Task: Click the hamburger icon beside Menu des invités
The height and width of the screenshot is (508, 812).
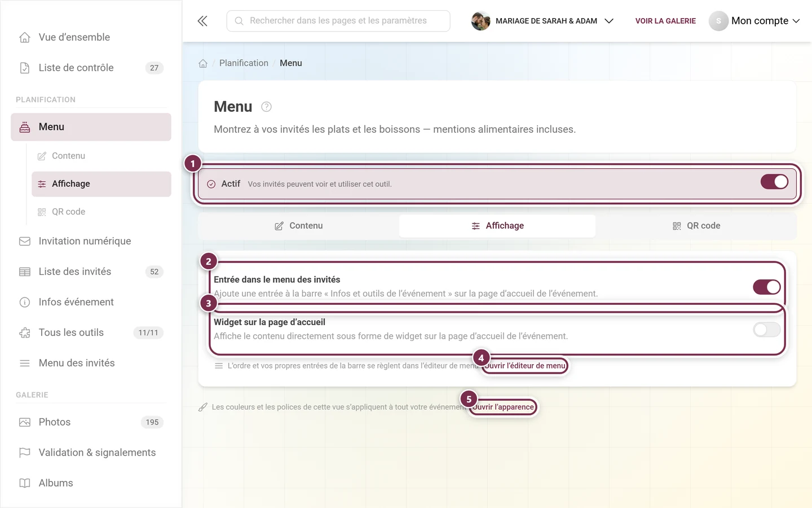Action: (x=25, y=363)
